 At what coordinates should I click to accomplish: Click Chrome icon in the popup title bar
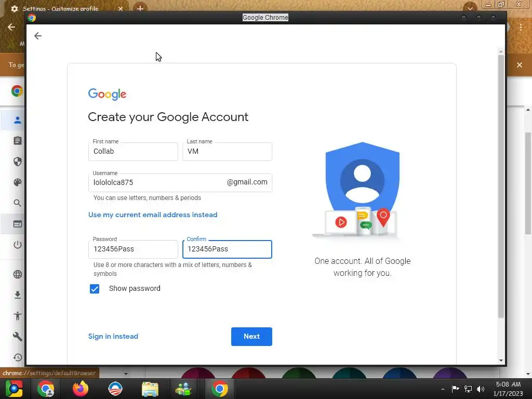point(32,18)
